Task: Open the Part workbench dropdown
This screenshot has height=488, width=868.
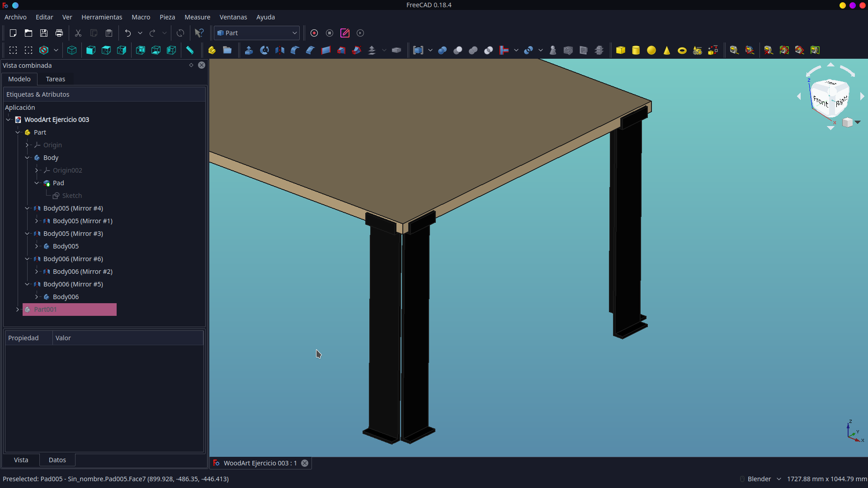Action: click(257, 33)
